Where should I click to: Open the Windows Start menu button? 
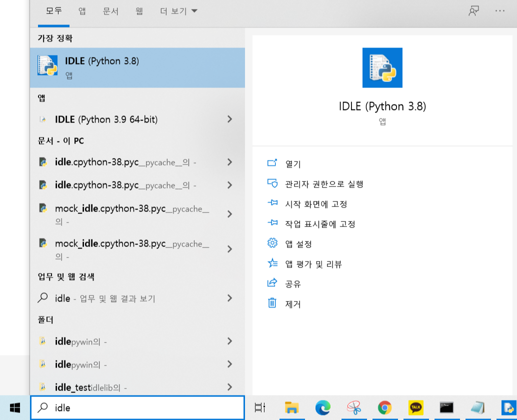point(14,408)
